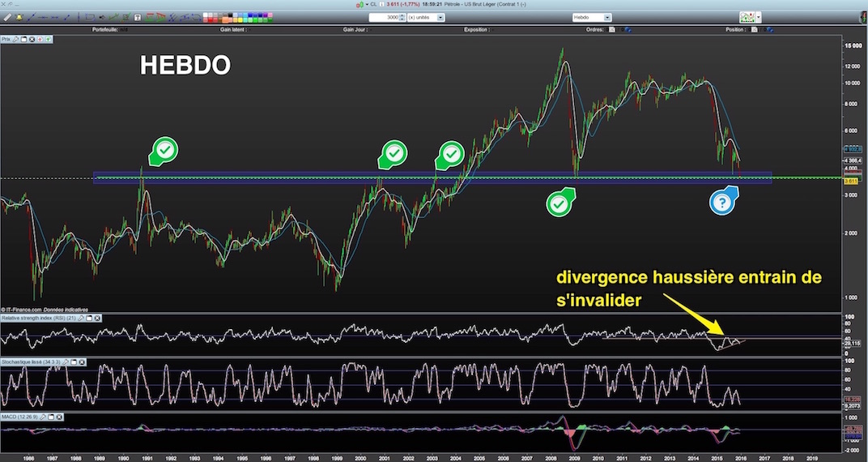Click the blue icon next to Ordres
The image size is (868, 462).
(629, 29)
